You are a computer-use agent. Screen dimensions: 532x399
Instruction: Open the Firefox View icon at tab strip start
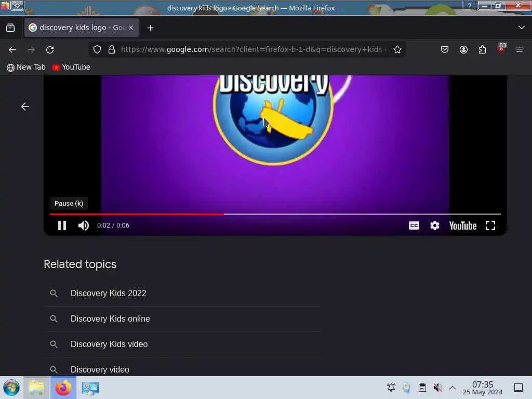coord(10,28)
